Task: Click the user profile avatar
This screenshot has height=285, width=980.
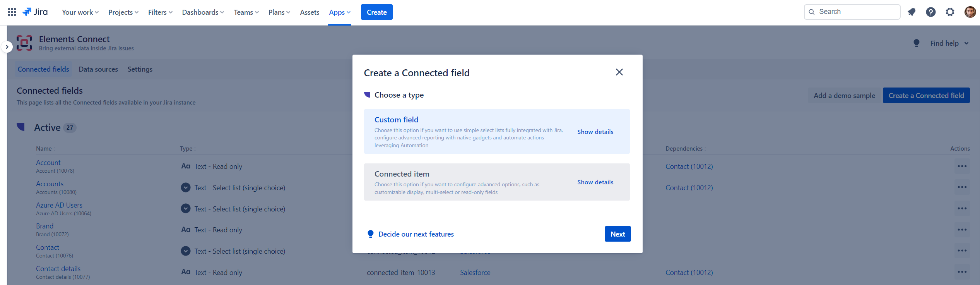Action: click(x=970, y=12)
